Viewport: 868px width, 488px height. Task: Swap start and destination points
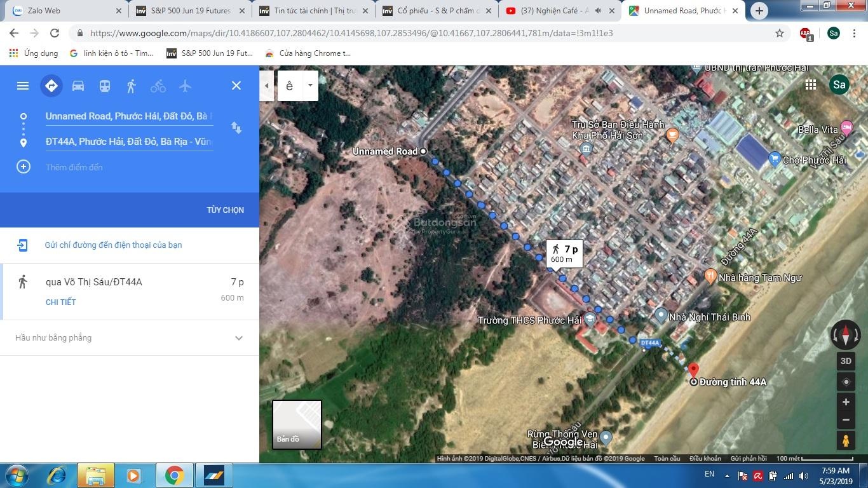(x=236, y=128)
